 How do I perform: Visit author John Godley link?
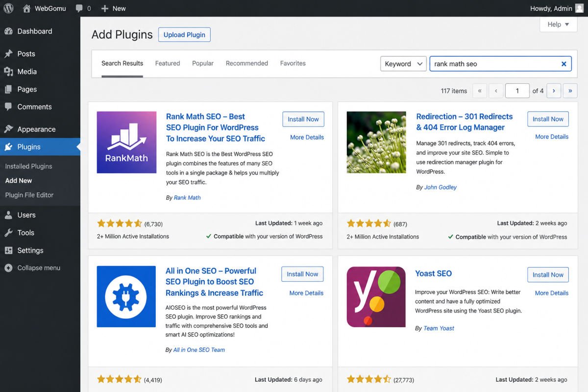tap(441, 187)
